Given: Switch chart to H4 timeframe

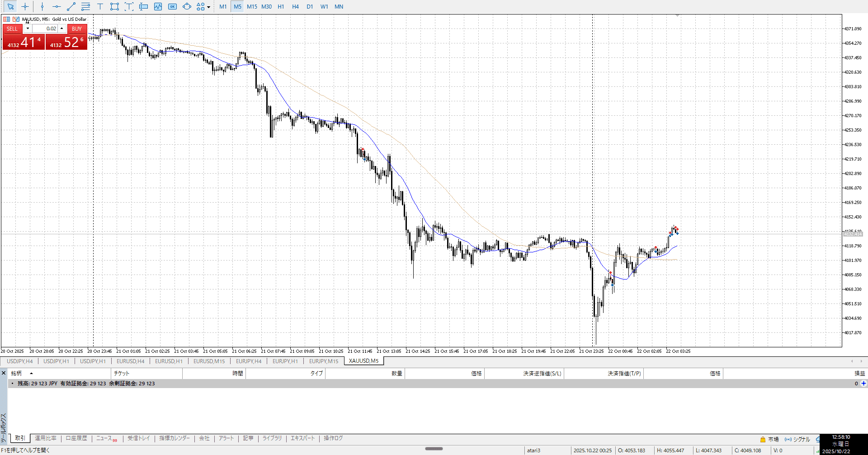Looking at the screenshot, I should (295, 6).
